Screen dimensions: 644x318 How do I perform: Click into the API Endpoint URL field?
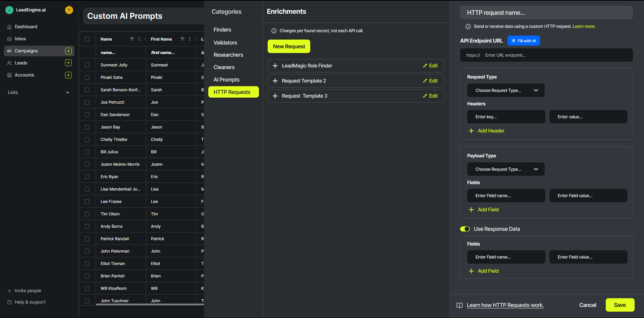coord(546,55)
